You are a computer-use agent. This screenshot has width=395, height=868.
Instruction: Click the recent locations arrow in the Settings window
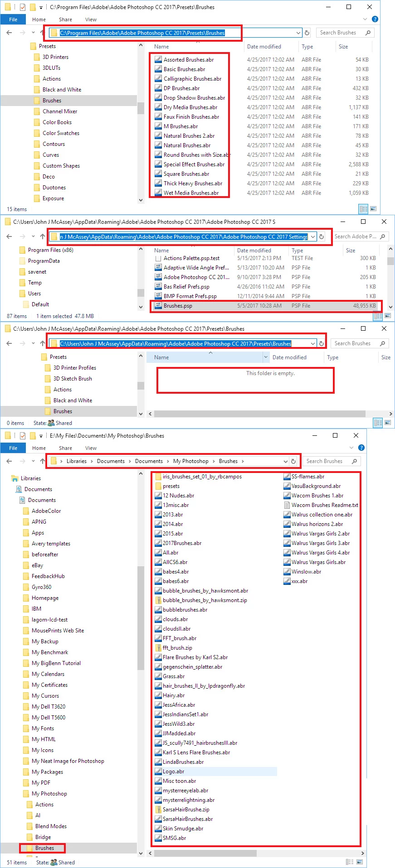(33, 236)
